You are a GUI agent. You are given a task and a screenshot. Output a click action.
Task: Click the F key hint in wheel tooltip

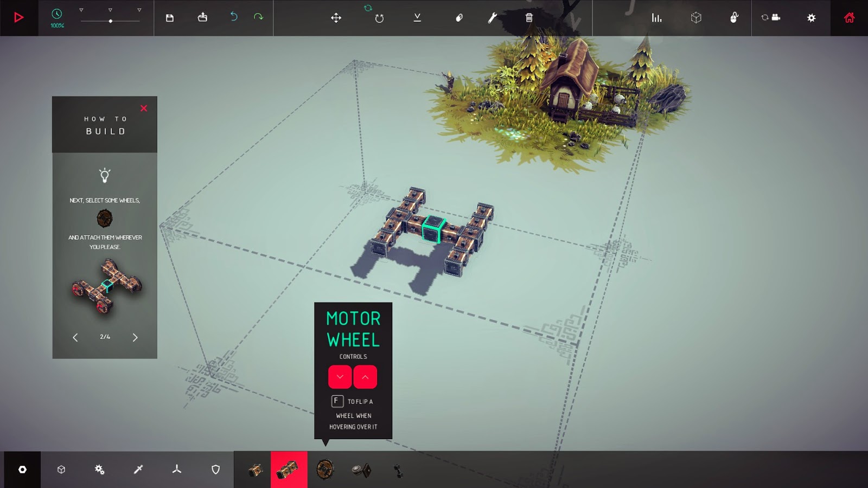pos(337,401)
